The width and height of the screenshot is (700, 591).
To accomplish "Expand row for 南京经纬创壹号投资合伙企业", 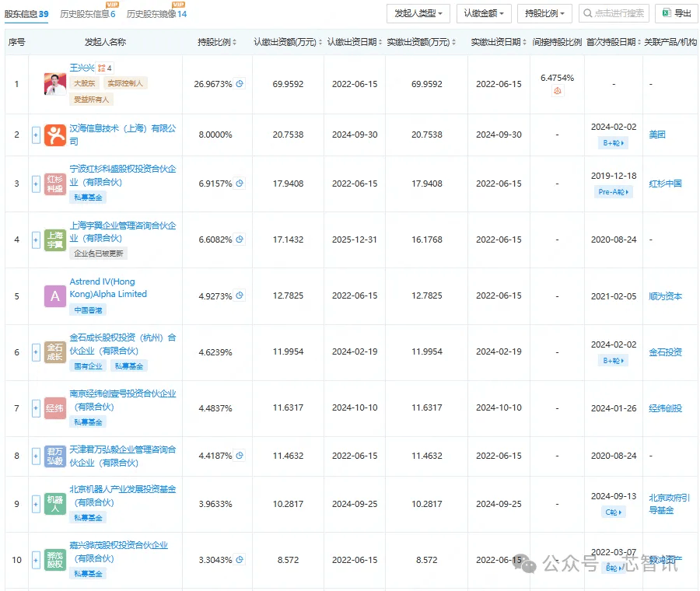I will tap(36, 408).
